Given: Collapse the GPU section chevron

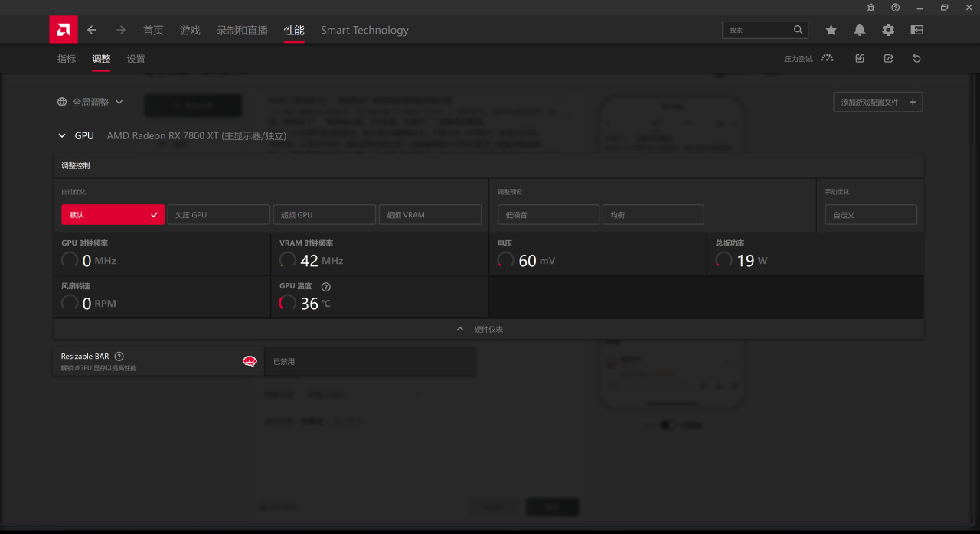Looking at the screenshot, I should coord(63,135).
